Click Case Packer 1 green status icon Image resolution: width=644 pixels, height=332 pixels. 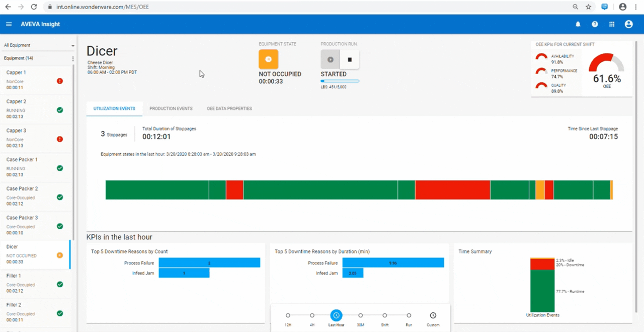tap(60, 168)
